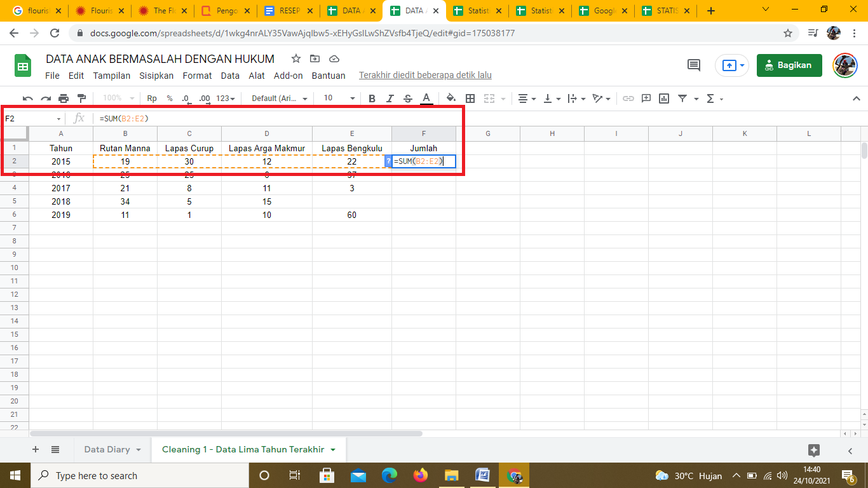The height and width of the screenshot is (488, 868).
Task: Toggle strikethrough formatting
Action: (x=408, y=98)
